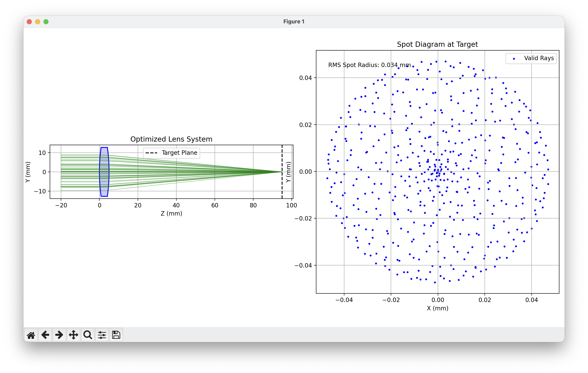
Task: Select the Zoom to rectangle tool
Action: (x=88, y=335)
